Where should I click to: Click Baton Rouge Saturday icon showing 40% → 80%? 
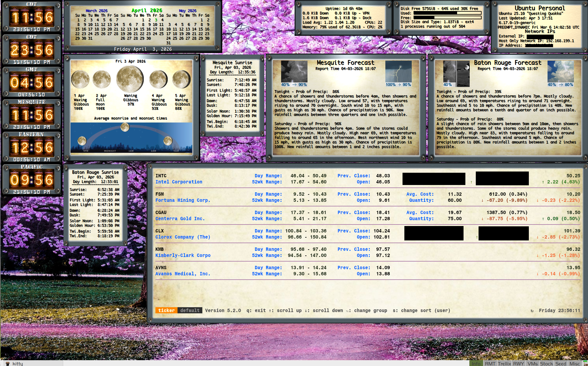pos(560,71)
